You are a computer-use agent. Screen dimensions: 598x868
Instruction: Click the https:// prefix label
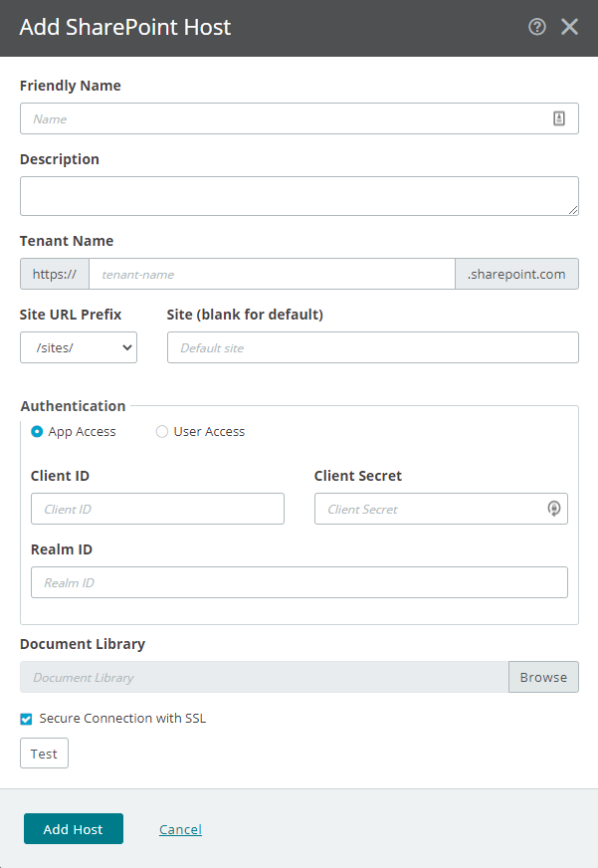point(55,274)
